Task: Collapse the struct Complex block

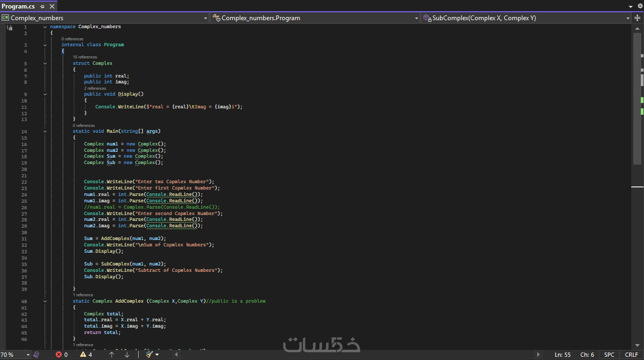Action: [x=45, y=64]
